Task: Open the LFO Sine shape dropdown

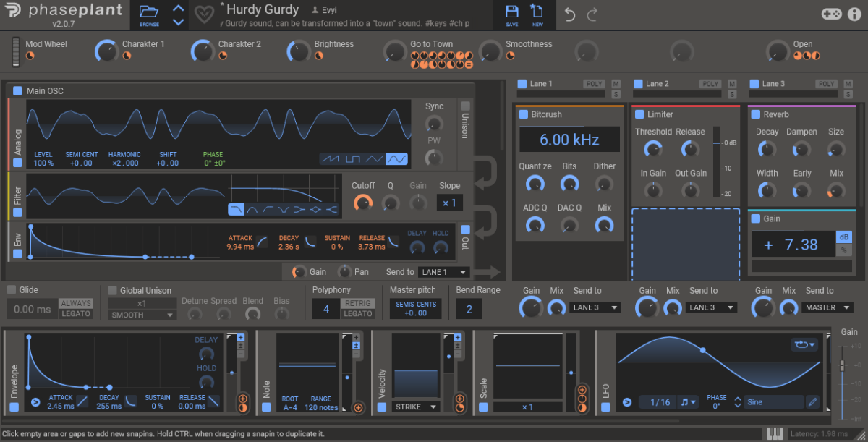Action: pyautogui.click(x=774, y=402)
